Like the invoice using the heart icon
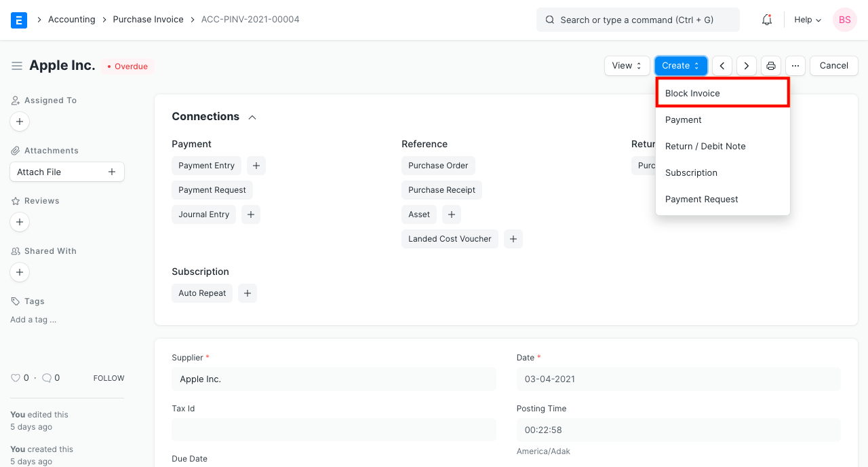 (x=16, y=377)
